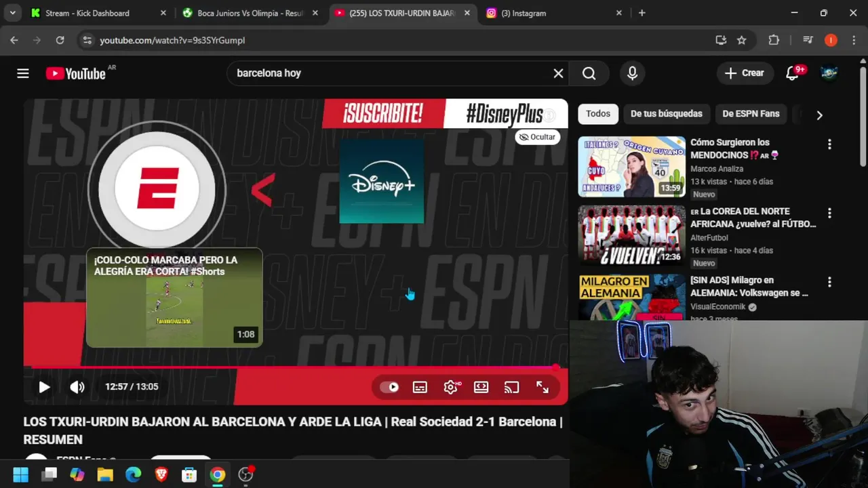Open File Explorer from the taskbar
The width and height of the screenshot is (868, 488).
pyautogui.click(x=105, y=474)
